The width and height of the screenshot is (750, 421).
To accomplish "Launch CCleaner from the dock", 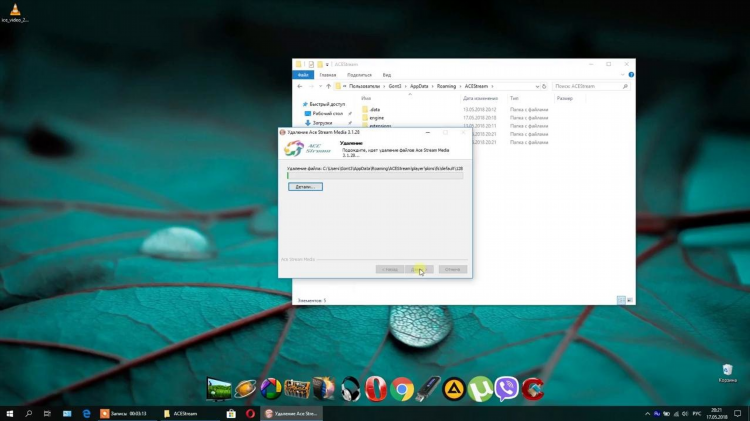I will tap(532, 388).
